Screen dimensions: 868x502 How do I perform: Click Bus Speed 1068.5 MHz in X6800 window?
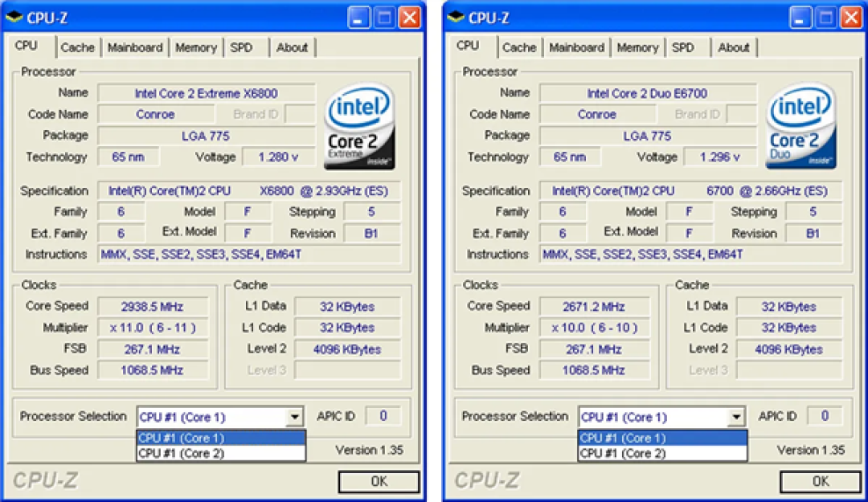click(x=153, y=370)
